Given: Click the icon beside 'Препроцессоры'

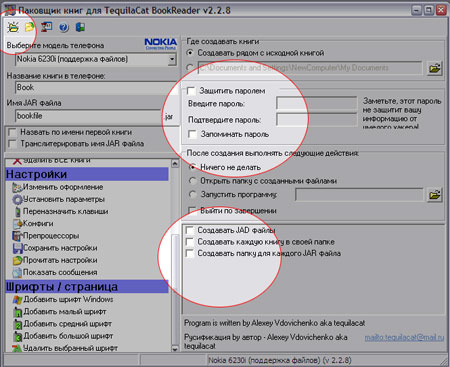Looking at the screenshot, I should [x=17, y=236].
